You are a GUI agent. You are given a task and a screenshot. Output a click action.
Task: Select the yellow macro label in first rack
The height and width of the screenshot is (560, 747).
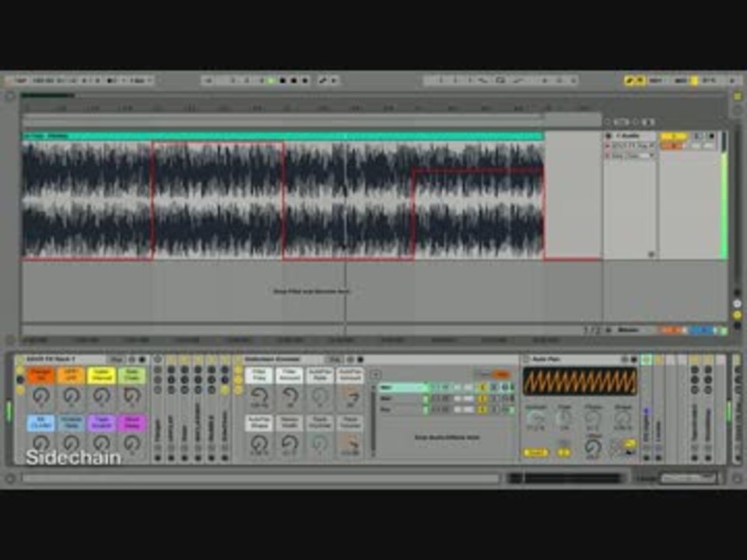tap(101, 375)
